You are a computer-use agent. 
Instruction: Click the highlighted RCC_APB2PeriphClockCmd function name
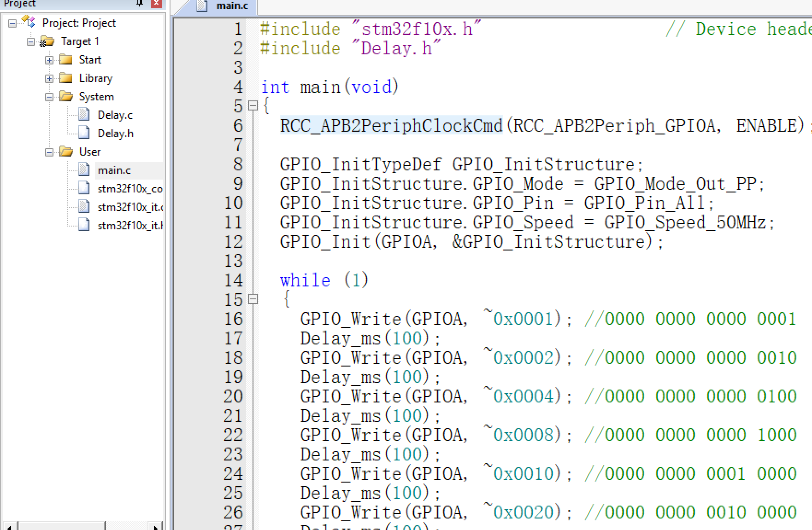pos(391,125)
